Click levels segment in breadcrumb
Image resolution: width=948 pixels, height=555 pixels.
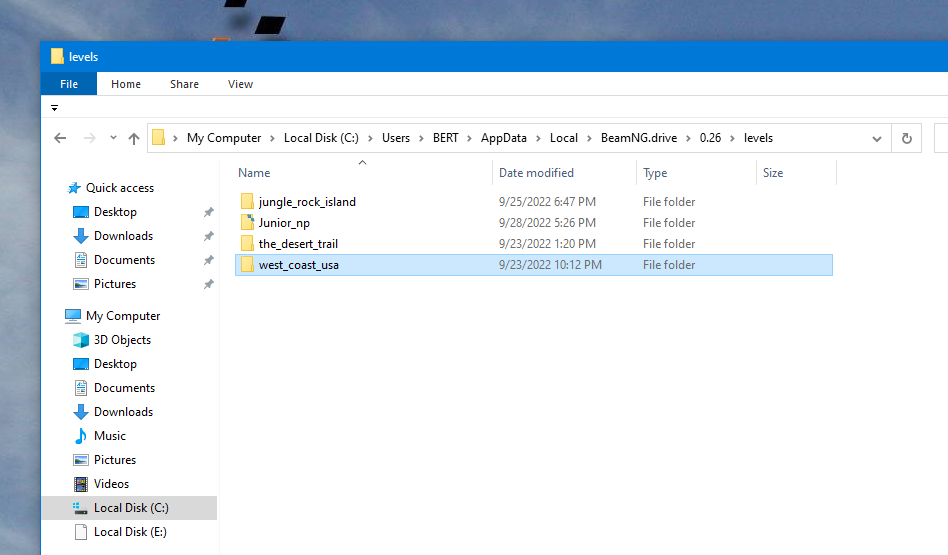[x=758, y=138]
